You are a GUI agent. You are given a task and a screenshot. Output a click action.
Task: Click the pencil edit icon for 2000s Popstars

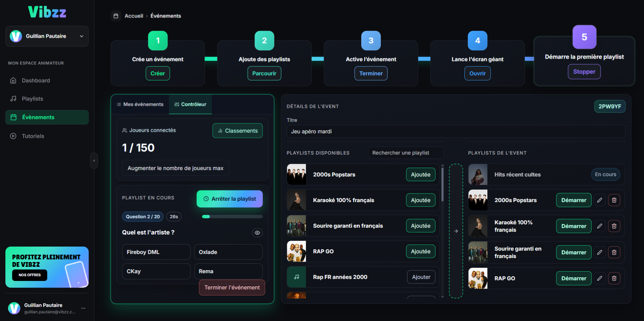600,200
